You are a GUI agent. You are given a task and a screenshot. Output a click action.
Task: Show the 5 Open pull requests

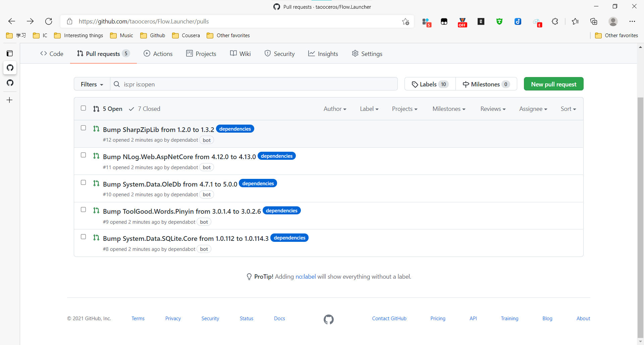(x=108, y=109)
